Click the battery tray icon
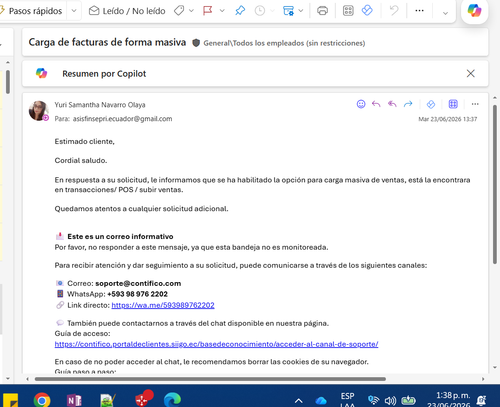 point(408,400)
